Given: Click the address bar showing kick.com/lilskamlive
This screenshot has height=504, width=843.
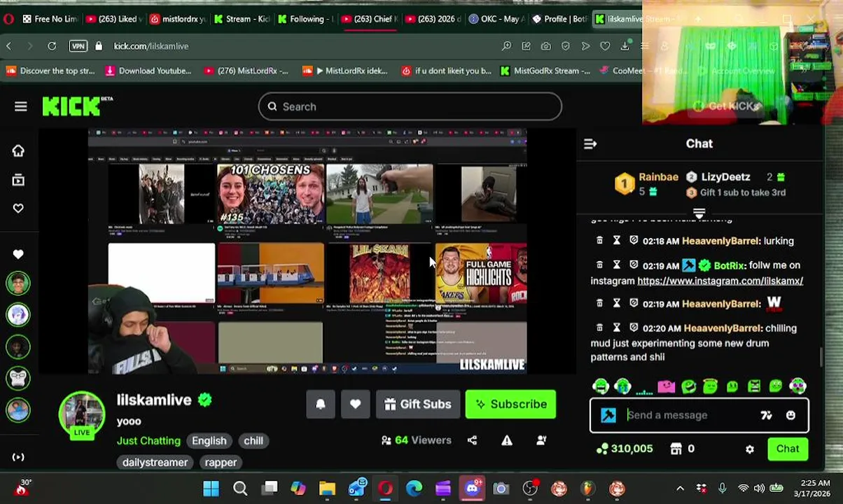Looking at the screenshot, I should (151, 46).
